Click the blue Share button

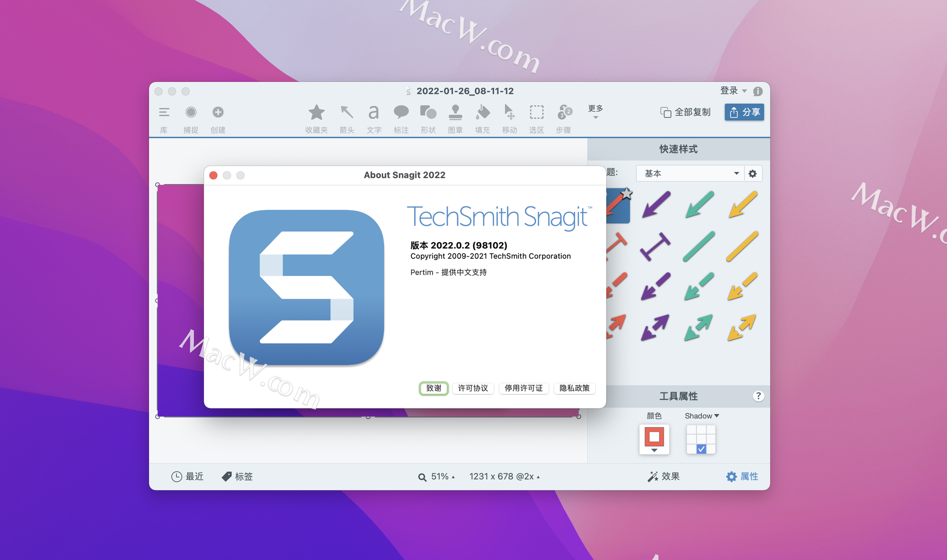point(744,112)
